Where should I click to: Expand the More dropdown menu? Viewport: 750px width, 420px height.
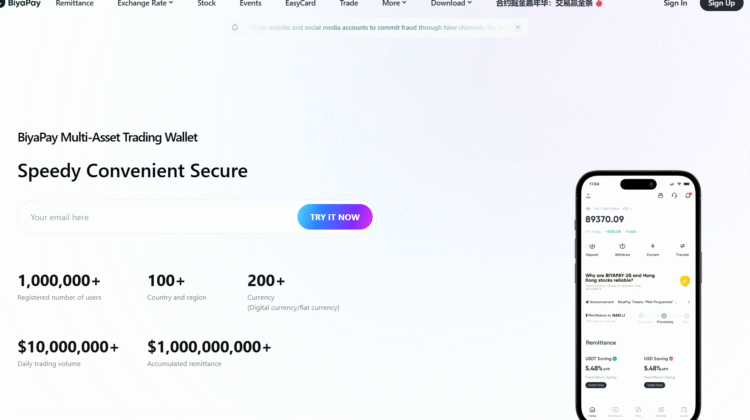click(x=394, y=4)
